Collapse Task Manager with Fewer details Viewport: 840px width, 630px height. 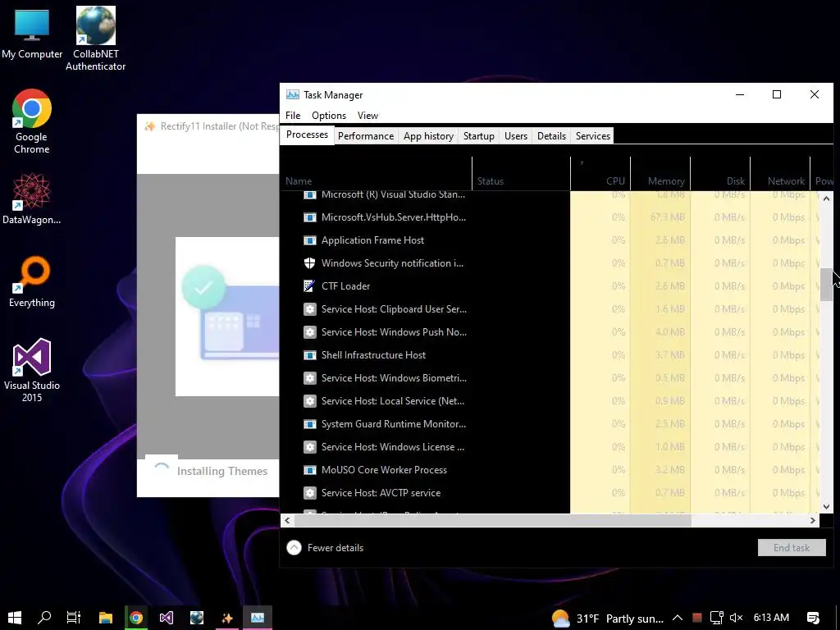[x=325, y=547]
